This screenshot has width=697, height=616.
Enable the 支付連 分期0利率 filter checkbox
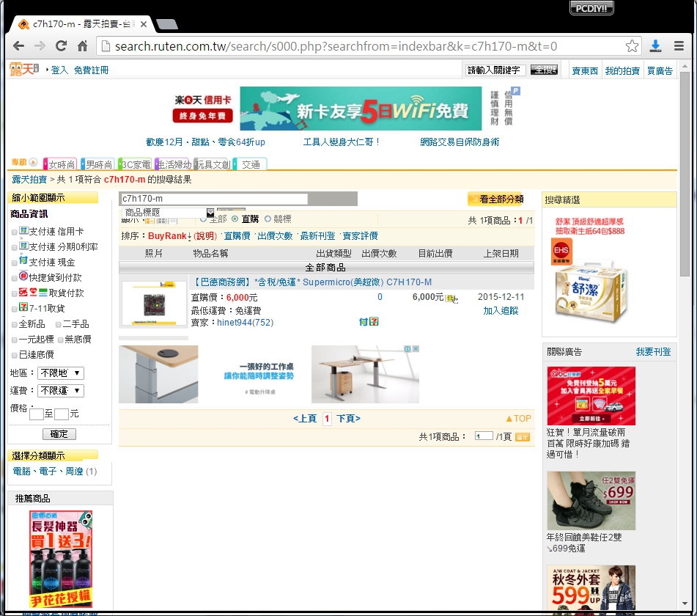coord(14,247)
